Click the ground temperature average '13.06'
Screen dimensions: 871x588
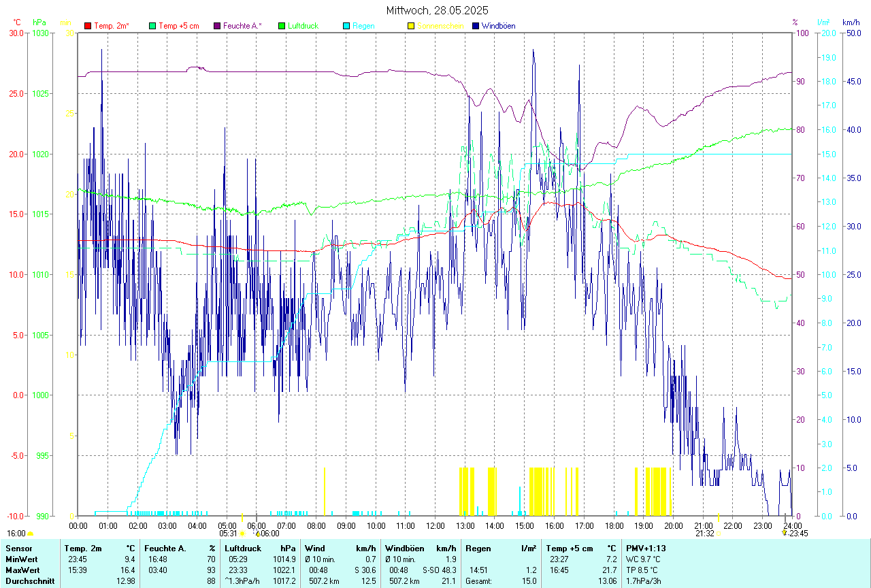click(607, 581)
